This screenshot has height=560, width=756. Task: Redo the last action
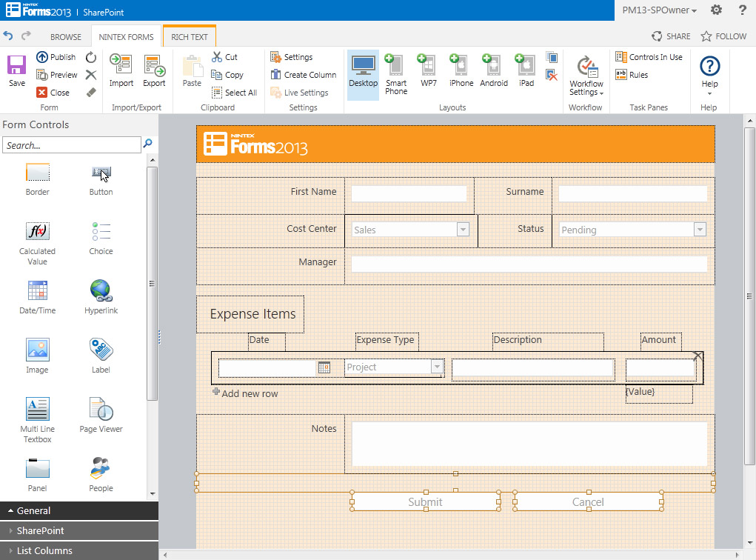pos(26,36)
